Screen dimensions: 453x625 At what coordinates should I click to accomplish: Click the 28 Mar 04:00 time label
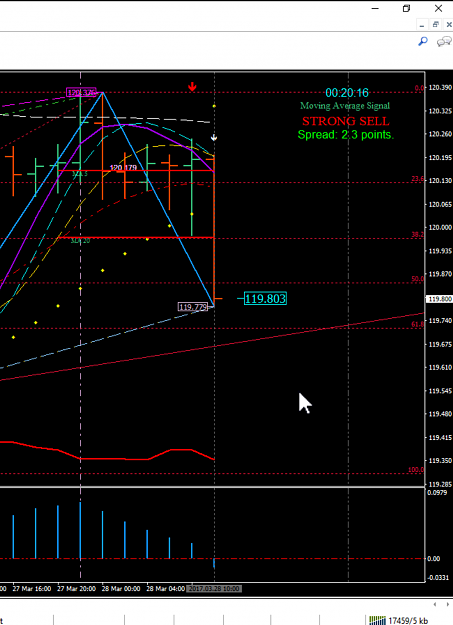pyautogui.click(x=165, y=588)
